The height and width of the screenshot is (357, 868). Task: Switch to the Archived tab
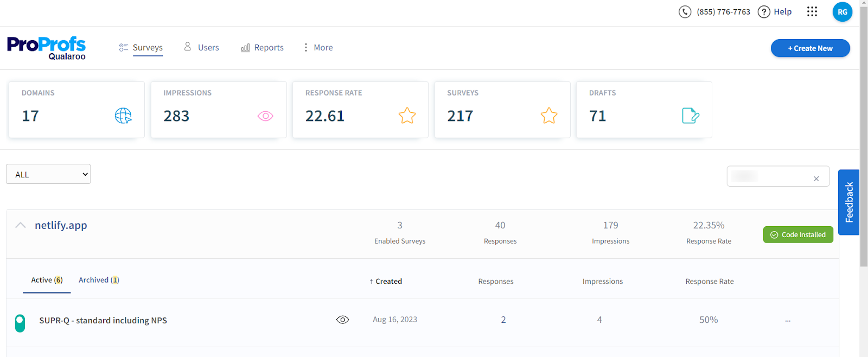pyautogui.click(x=99, y=280)
